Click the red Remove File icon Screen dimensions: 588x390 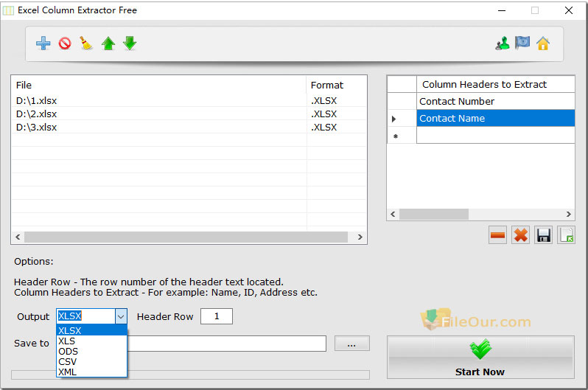coord(65,43)
